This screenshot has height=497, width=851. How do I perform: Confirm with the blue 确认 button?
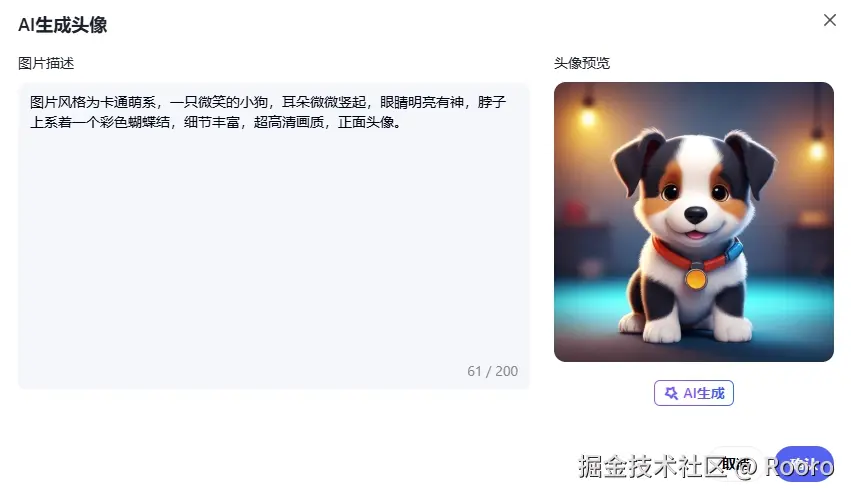[804, 464]
